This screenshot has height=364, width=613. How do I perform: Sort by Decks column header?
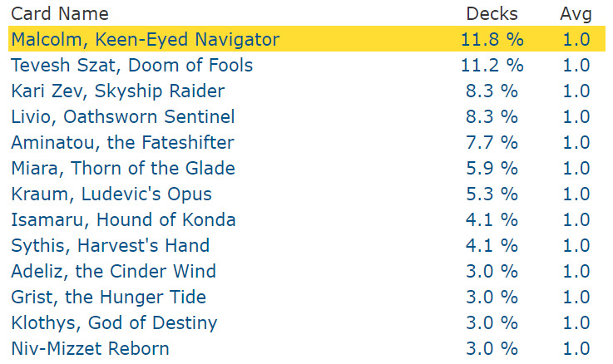tap(492, 14)
